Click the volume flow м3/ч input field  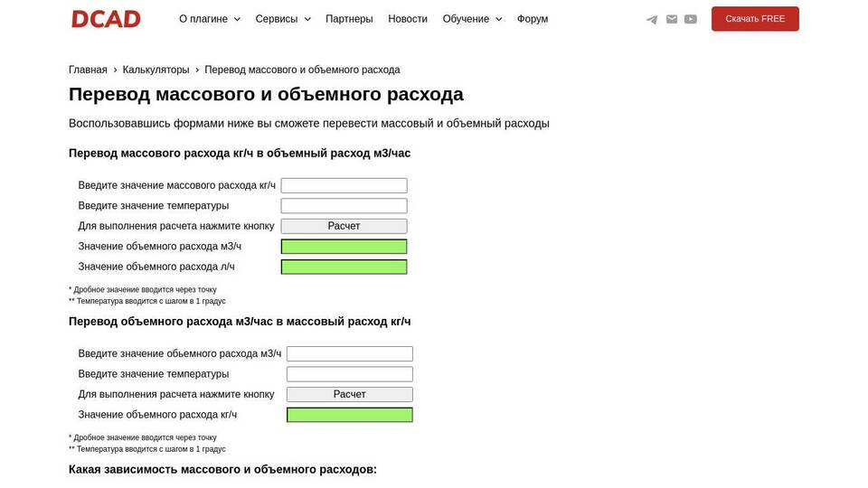[x=349, y=353]
